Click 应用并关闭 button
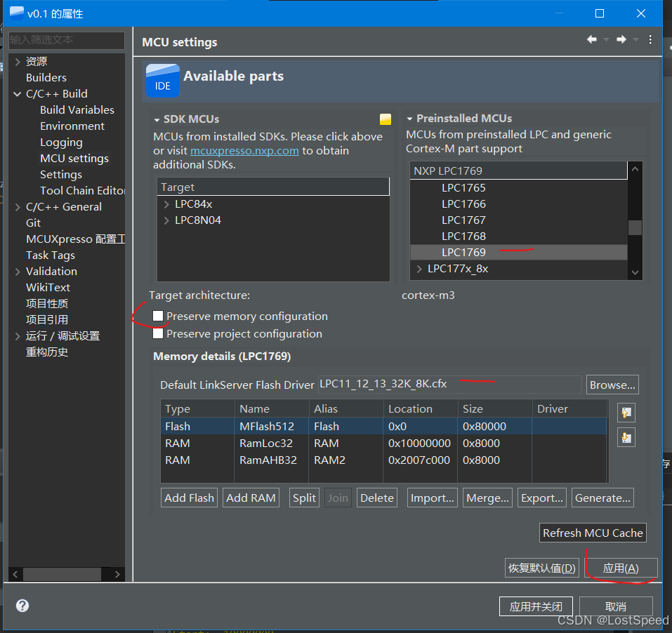 pos(536,606)
